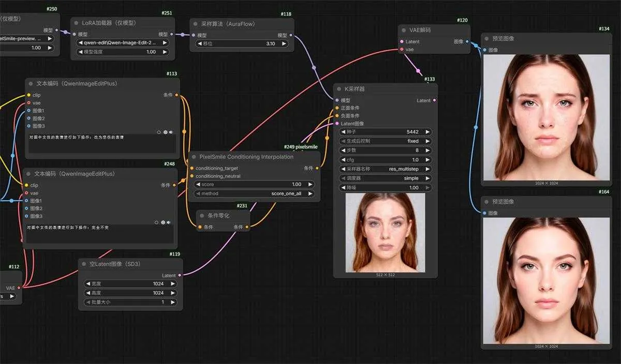Select the 512×512 preview thumbnail in K采样器
The image size is (621, 364).
click(385, 232)
